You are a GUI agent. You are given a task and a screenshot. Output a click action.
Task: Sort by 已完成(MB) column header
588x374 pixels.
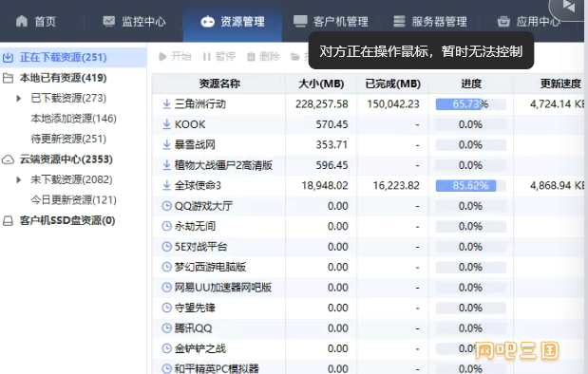tap(393, 84)
